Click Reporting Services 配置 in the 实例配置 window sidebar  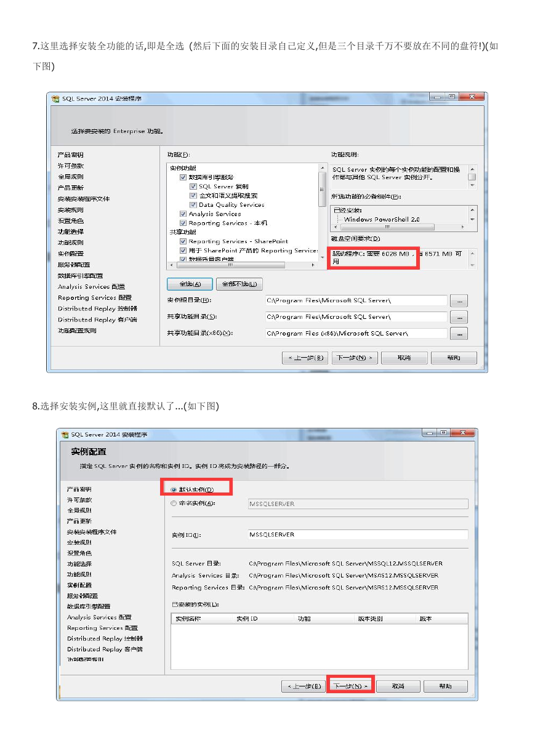(102, 628)
